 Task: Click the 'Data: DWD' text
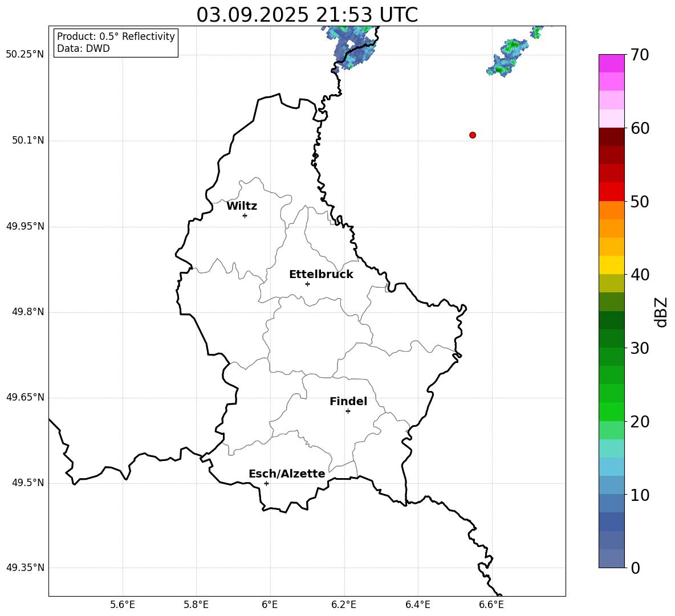pyautogui.click(x=83, y=48)
